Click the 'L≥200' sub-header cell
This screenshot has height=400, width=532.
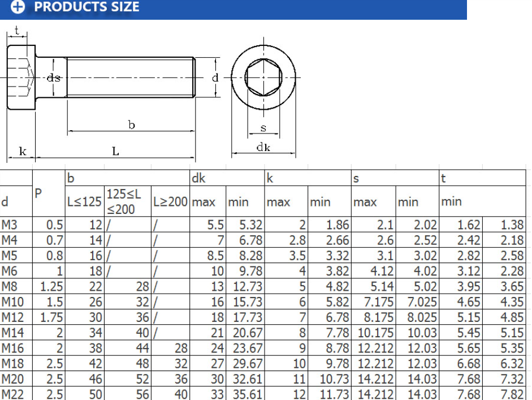[170, 202]
